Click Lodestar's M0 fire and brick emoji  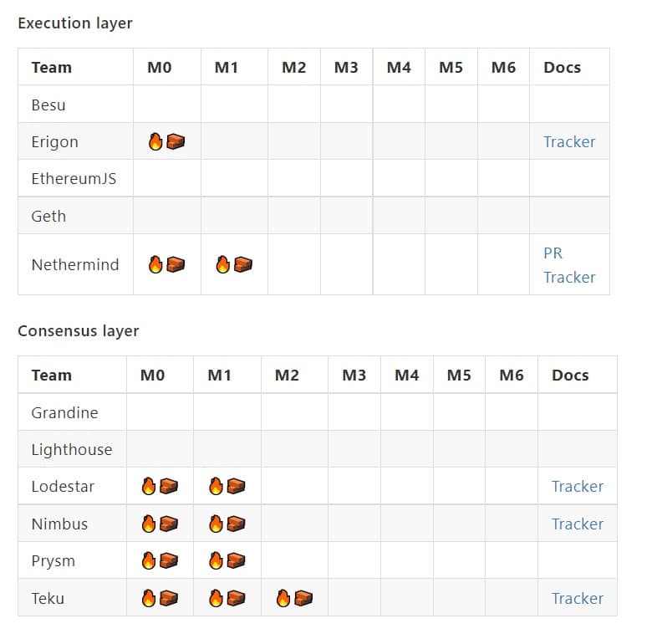coord(159,487)
